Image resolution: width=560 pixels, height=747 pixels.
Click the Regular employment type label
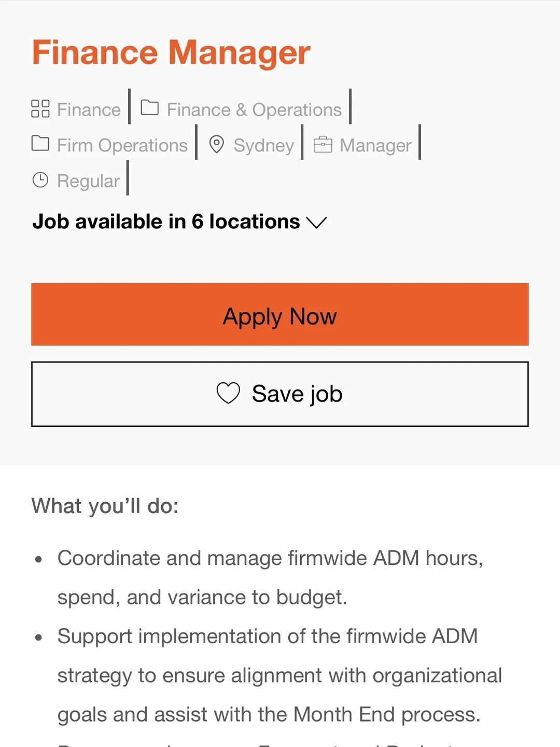point(88,181)
